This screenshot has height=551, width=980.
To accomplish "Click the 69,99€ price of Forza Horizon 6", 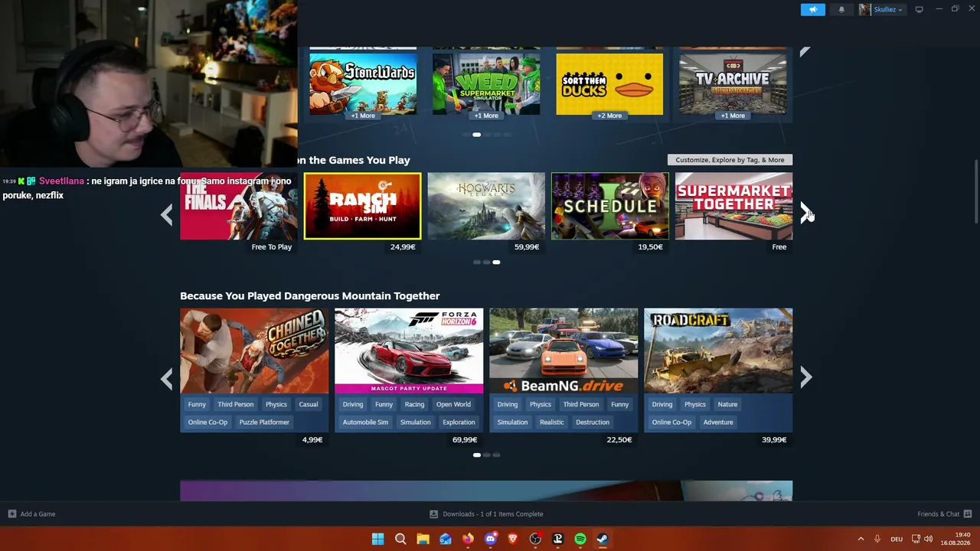I will click(x=465, y=440).
